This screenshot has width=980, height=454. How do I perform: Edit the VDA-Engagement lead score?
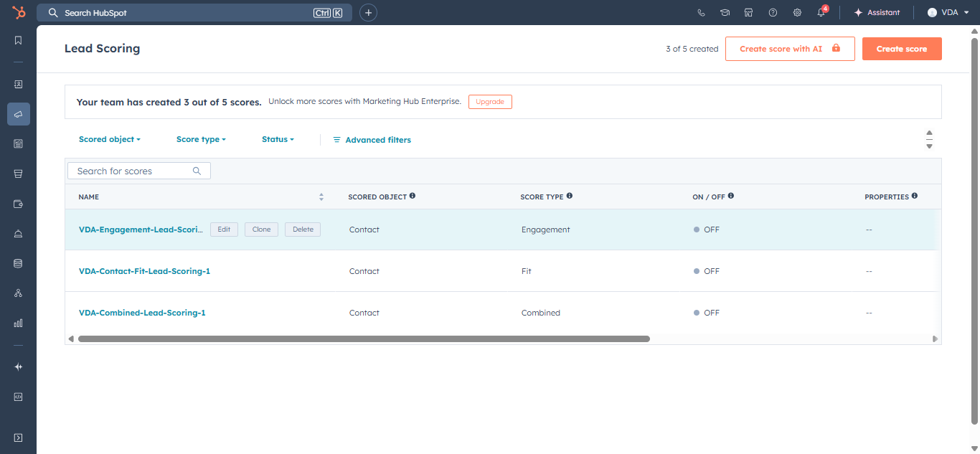click(224, 230)
